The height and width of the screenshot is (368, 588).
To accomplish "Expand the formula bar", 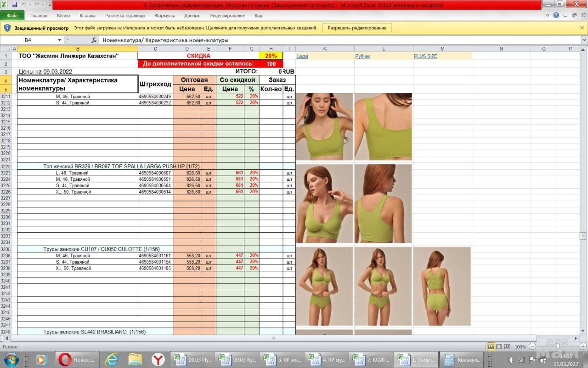I will 584,40.
